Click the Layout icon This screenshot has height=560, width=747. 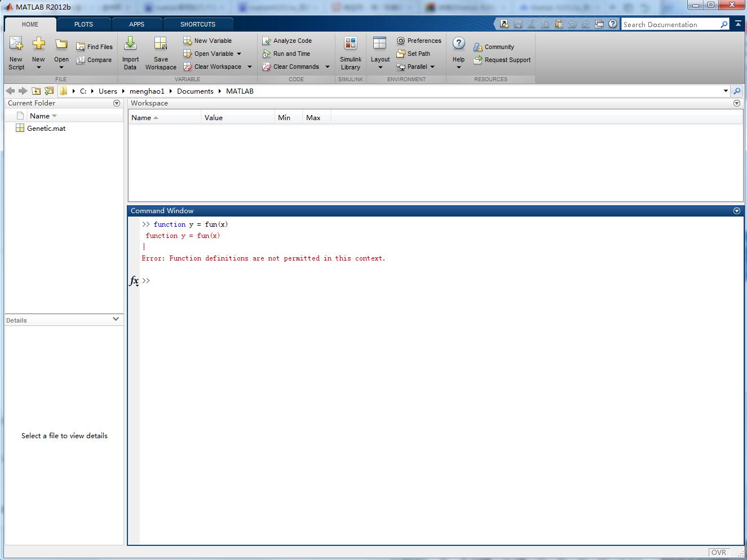coord(380,44)
